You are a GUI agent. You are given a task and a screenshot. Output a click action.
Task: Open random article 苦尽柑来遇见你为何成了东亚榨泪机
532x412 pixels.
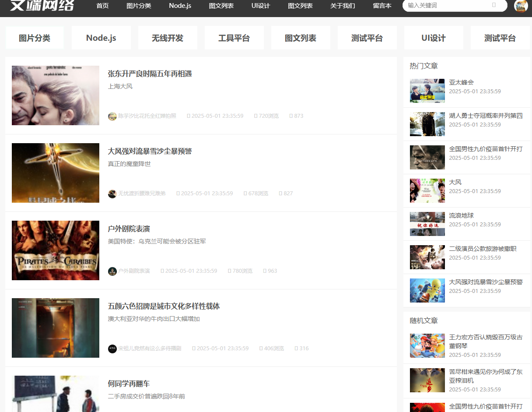tap(486, 376)
